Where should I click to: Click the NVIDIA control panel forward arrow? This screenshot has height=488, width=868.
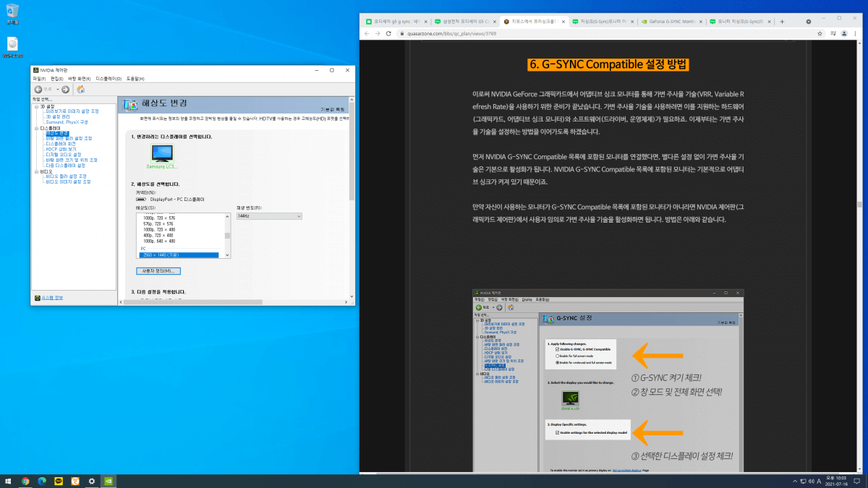(66, 90)
